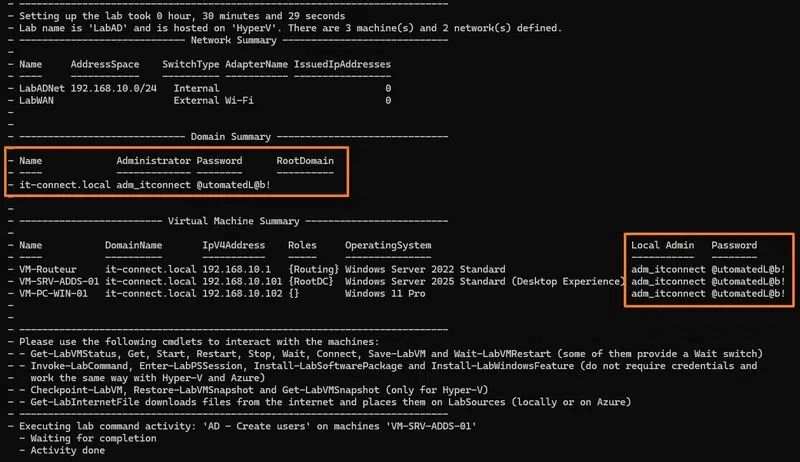This screenshot has width=800, height=462.
Task: Click the Domain Summary section heading
Action: click(x=232, y=134)
